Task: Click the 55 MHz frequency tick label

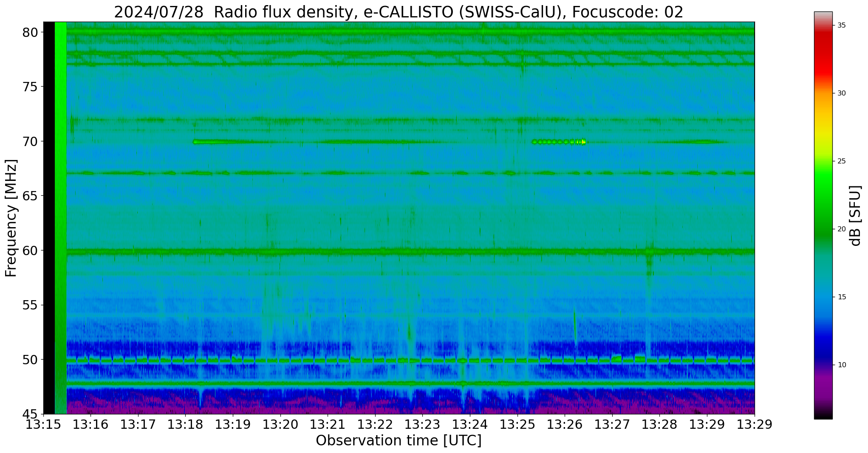Action: (30, 305)
